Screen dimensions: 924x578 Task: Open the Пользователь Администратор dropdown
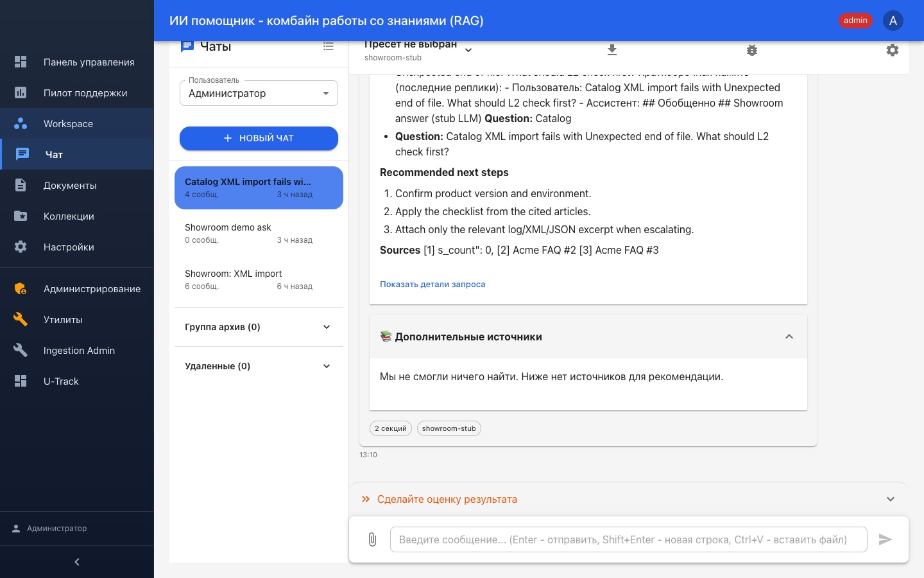click(x=259, y=93)
